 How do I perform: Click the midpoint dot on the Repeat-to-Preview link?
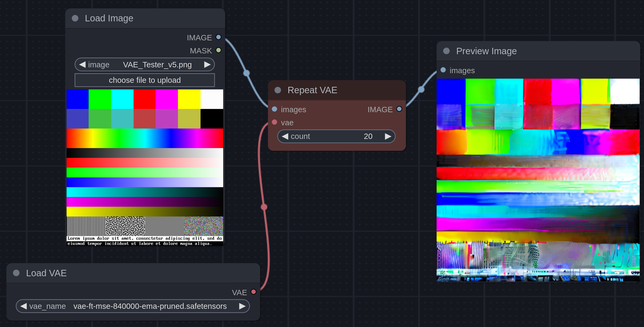[x=421, y=89]
